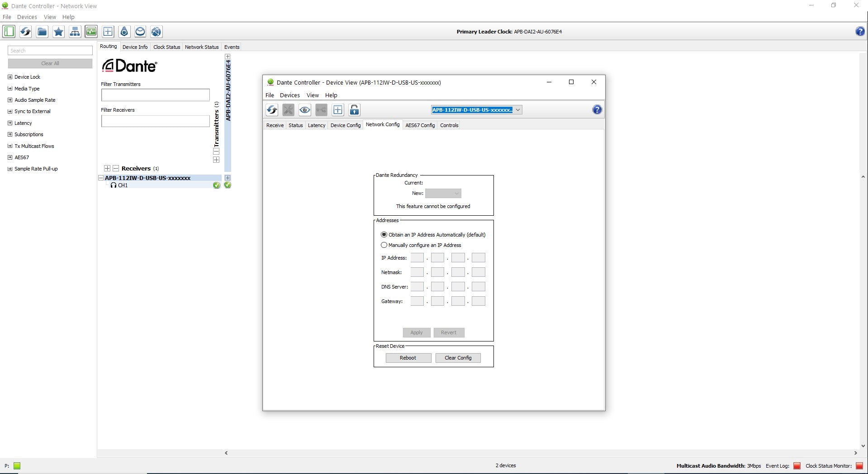Open the Device Config tab

(345, 125)
